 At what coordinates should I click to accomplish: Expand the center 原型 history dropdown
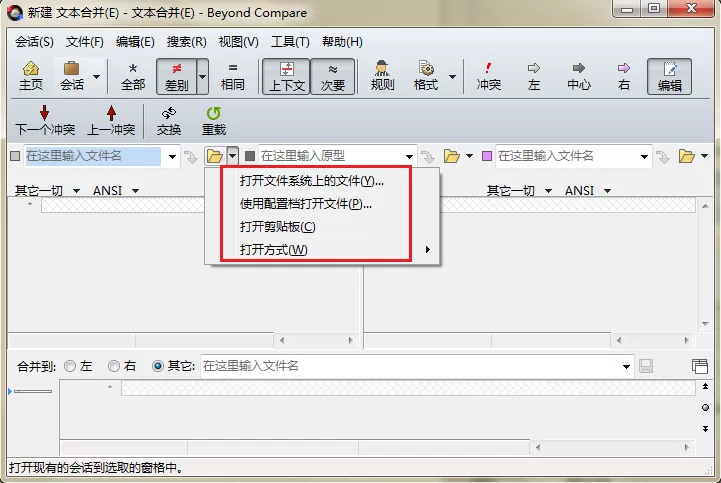409,156
